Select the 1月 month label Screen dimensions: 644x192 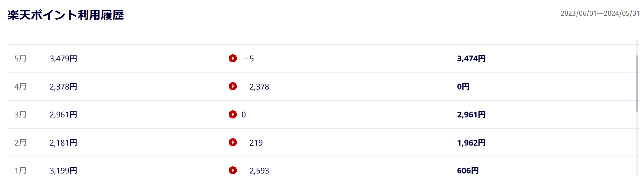pos(20,171)
